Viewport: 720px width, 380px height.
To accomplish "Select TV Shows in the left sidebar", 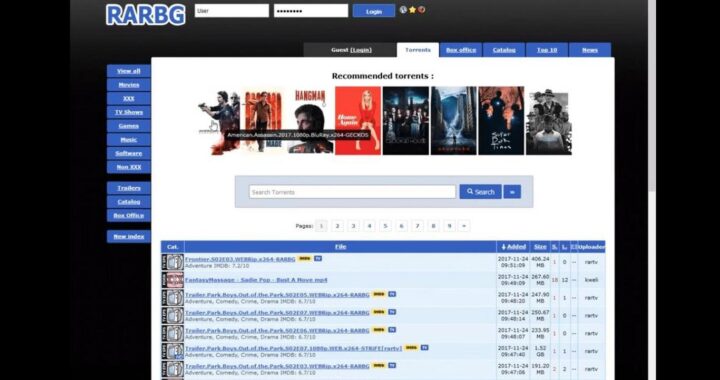I will (129, 112).
